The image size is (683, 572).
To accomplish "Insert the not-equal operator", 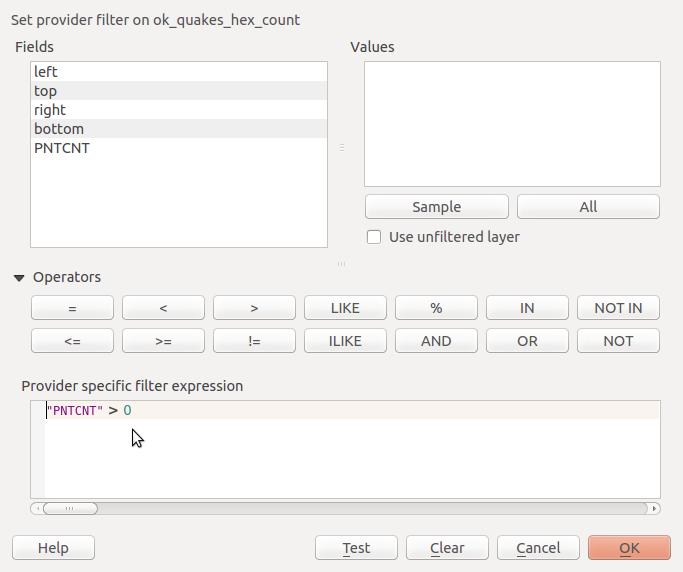I will tap(254, 341).
